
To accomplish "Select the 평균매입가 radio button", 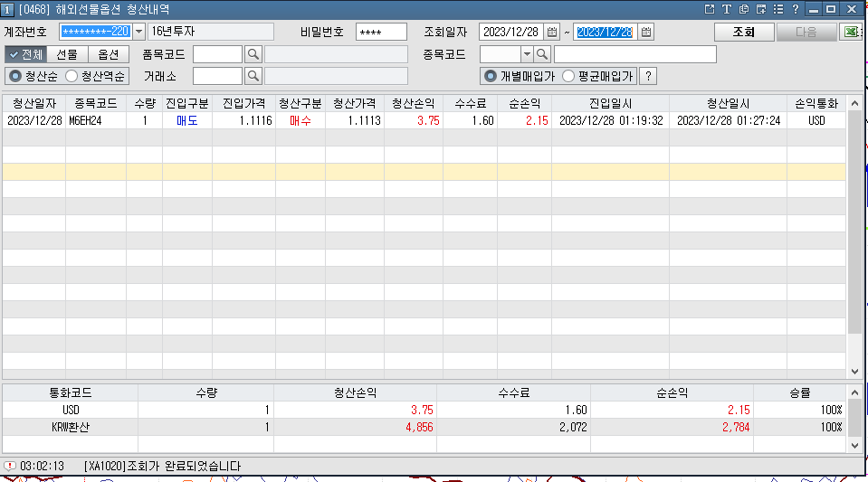I will [568, 76].
